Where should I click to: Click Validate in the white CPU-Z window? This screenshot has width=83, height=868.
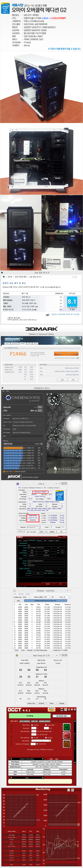(52, 532)
